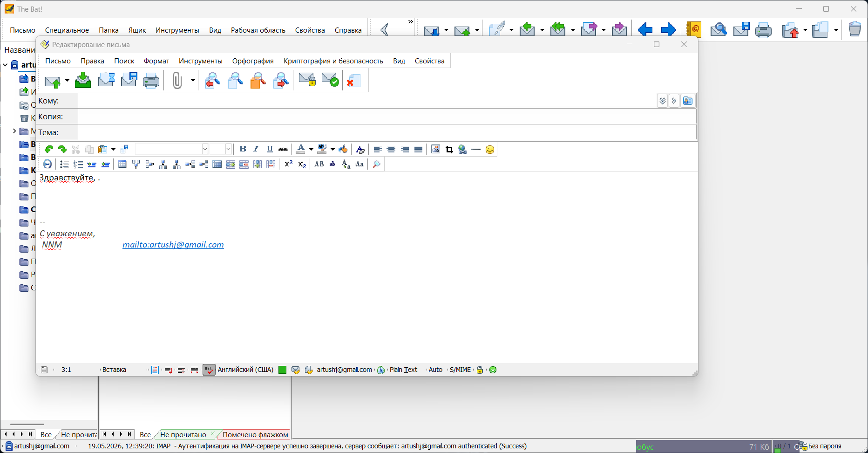
Task: Toggle Justify alignment
Action: click(418, 149)
